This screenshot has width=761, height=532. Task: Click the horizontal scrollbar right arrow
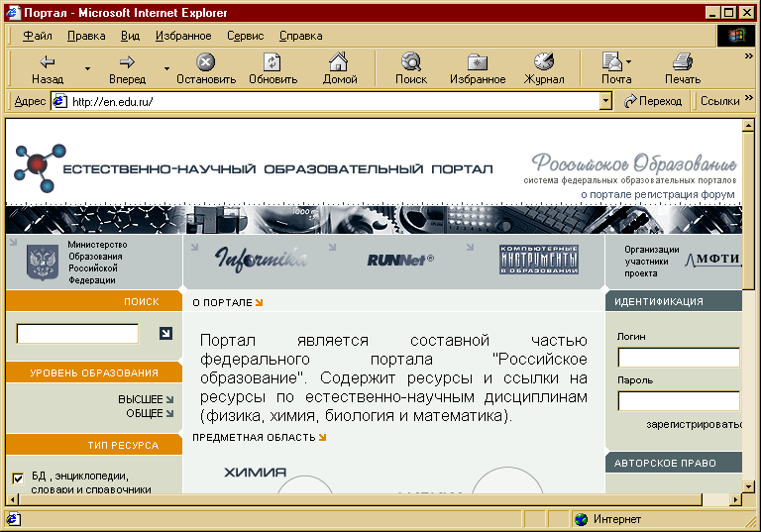[736, 499]
